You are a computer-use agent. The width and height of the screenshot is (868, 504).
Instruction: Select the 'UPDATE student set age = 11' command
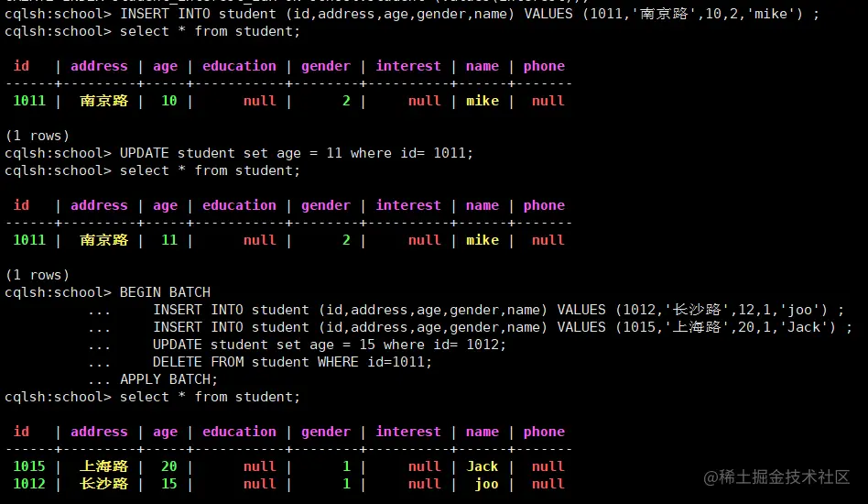297,153
